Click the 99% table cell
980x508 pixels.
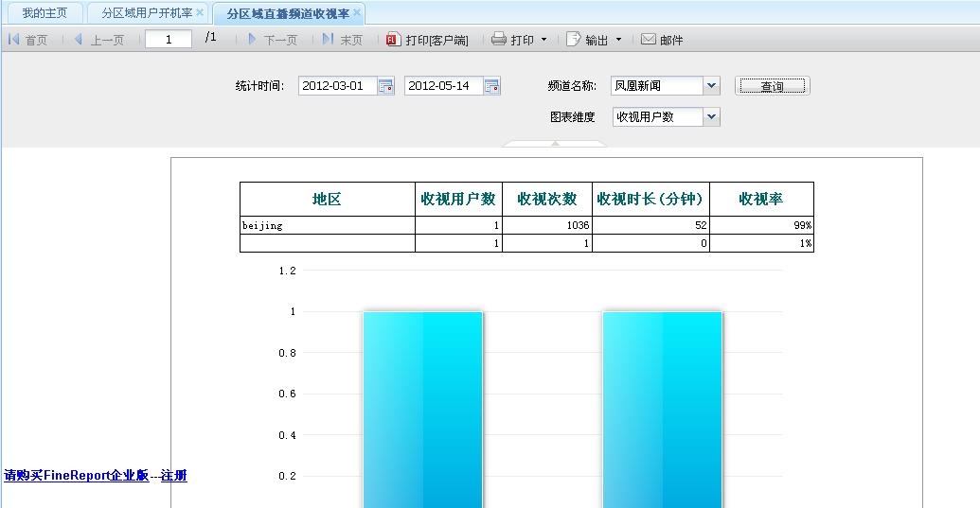pos(761,225)
